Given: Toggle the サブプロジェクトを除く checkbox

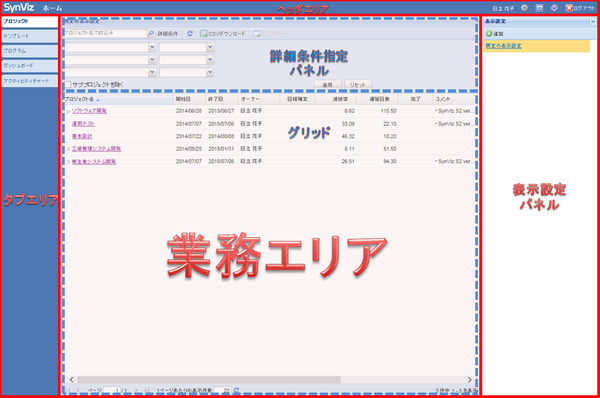Looking at the screenshot, I should [68, 85].
